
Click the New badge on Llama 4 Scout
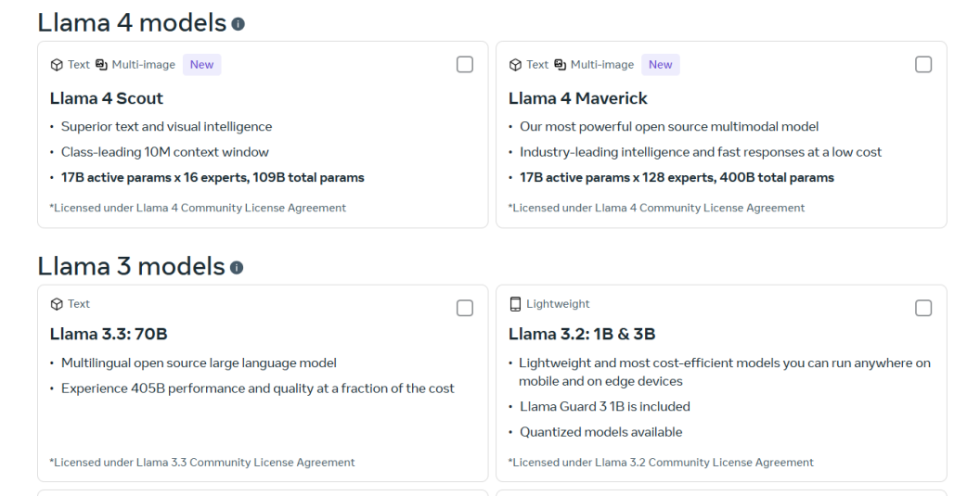pos(202,64)
